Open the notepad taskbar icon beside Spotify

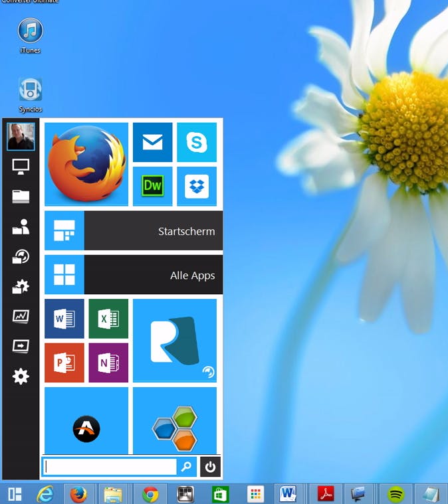pyautogui.click(x=431, y=494)
